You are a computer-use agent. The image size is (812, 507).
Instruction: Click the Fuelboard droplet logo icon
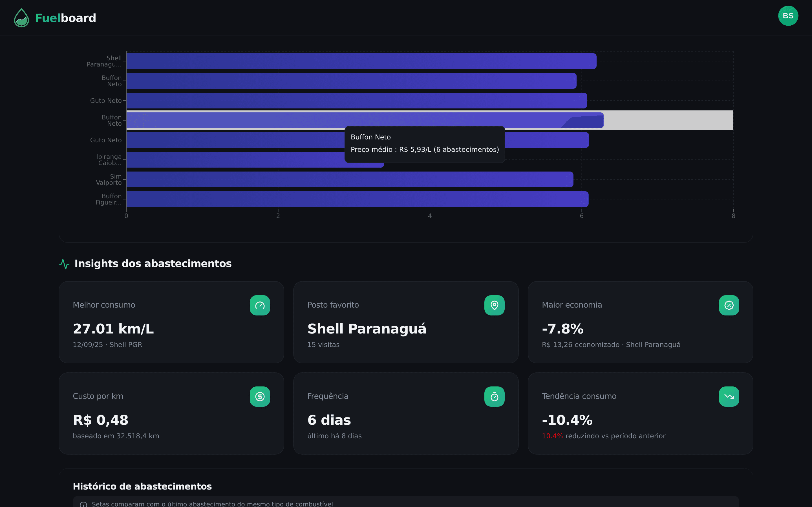[21, 18]
